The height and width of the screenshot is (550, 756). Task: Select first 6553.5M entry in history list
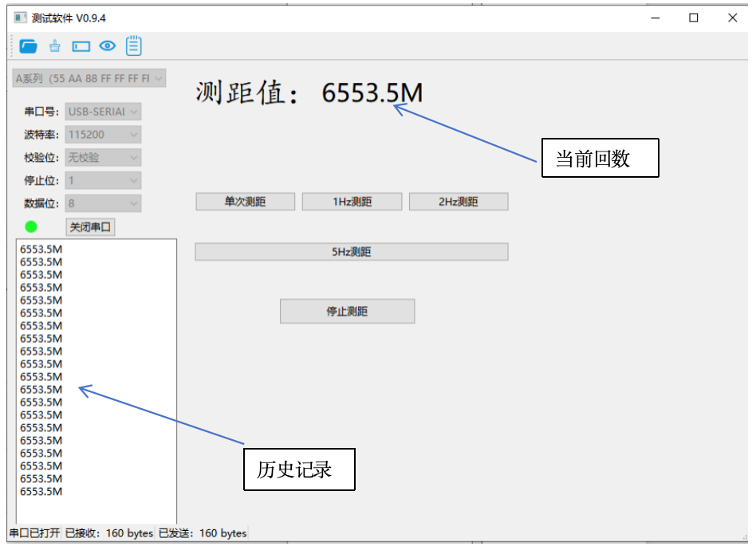[x=41, y=249]
